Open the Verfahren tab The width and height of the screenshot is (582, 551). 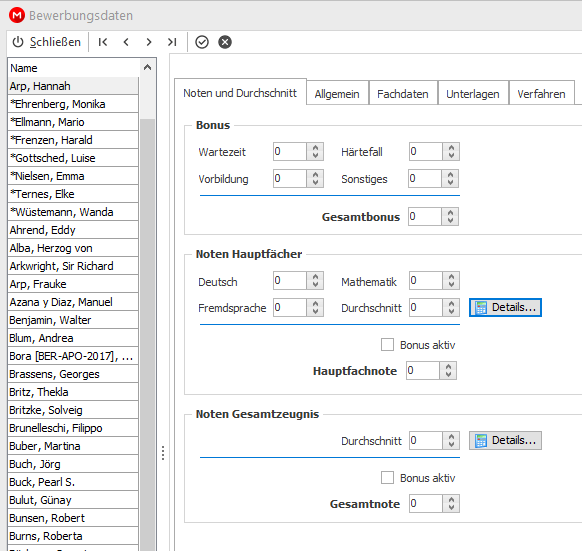pyautogui.click(x=541, y=94)
